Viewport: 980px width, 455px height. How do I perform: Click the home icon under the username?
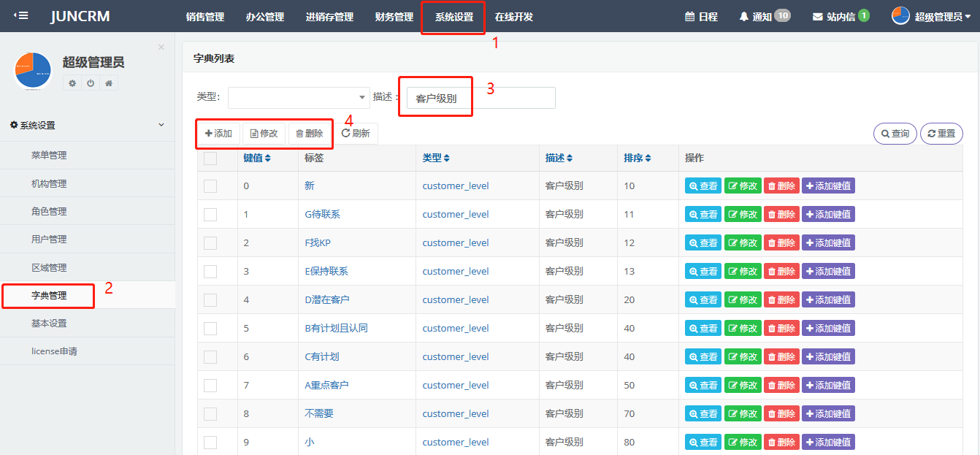(109, 83)
